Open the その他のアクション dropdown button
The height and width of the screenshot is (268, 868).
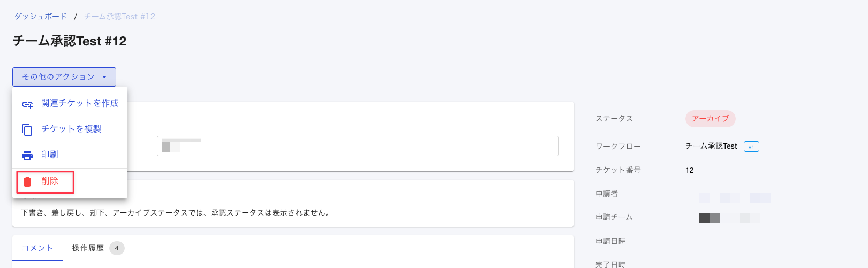click(64, 77)
